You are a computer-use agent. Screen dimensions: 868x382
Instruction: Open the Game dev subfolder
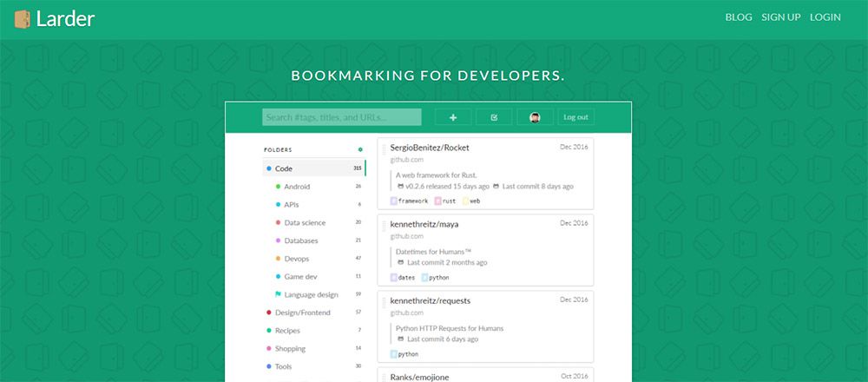click(300, 276)
